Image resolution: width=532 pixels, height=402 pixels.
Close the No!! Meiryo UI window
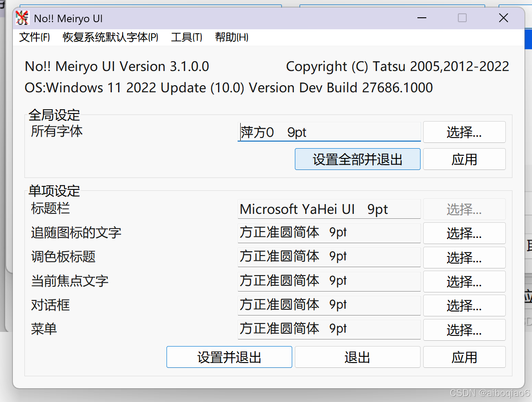[504, 18]
